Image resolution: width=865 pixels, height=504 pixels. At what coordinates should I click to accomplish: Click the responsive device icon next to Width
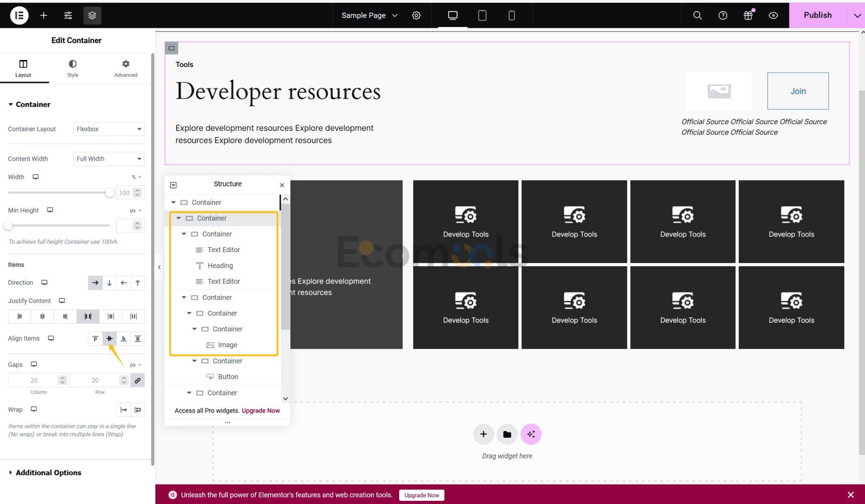click(36, 177)
